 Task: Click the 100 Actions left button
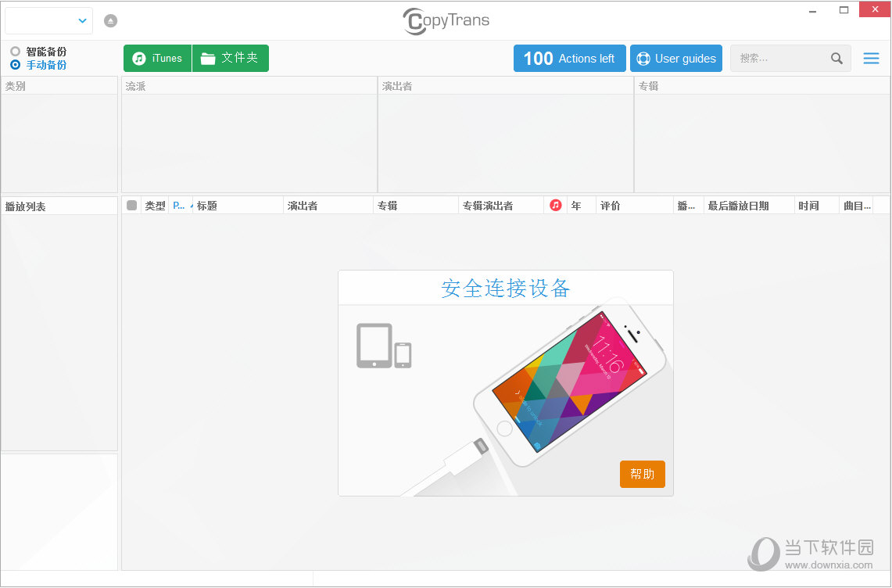click(569, 58)
